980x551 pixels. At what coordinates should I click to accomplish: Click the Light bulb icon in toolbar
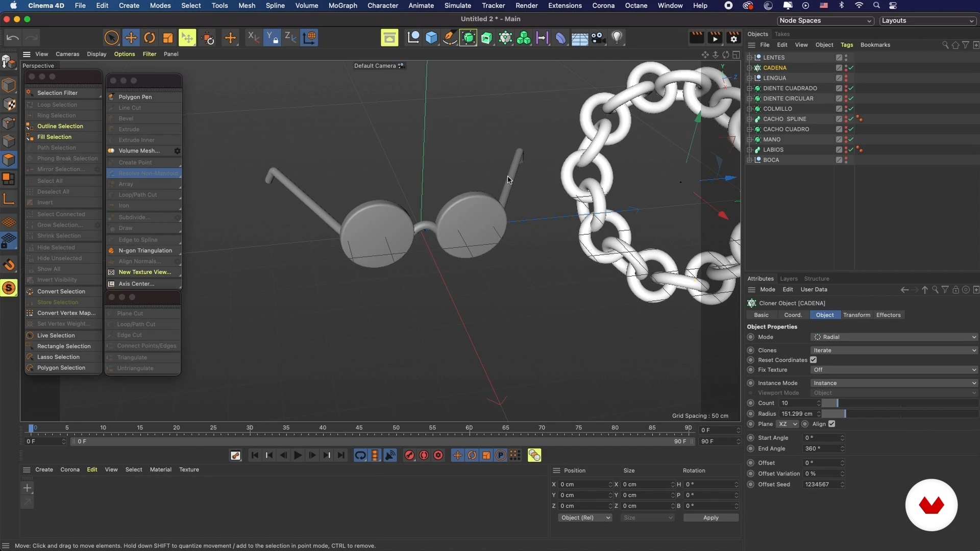(x=617, y=38)
